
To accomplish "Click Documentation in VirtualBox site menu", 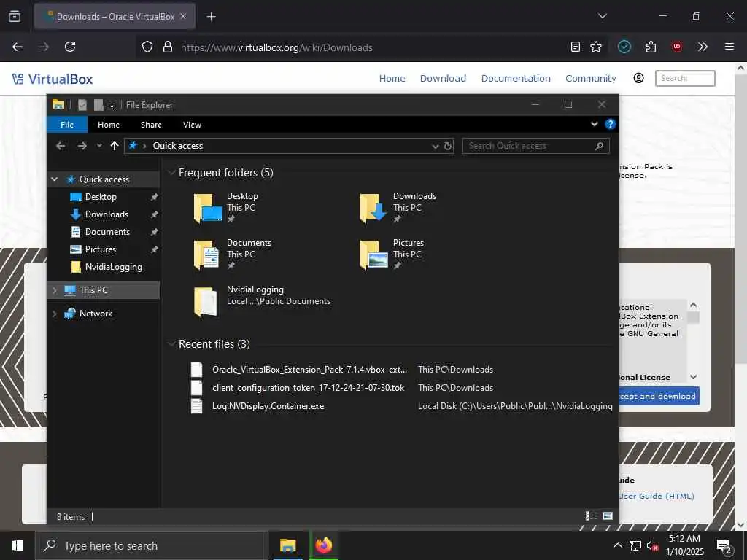I will 516,78.
